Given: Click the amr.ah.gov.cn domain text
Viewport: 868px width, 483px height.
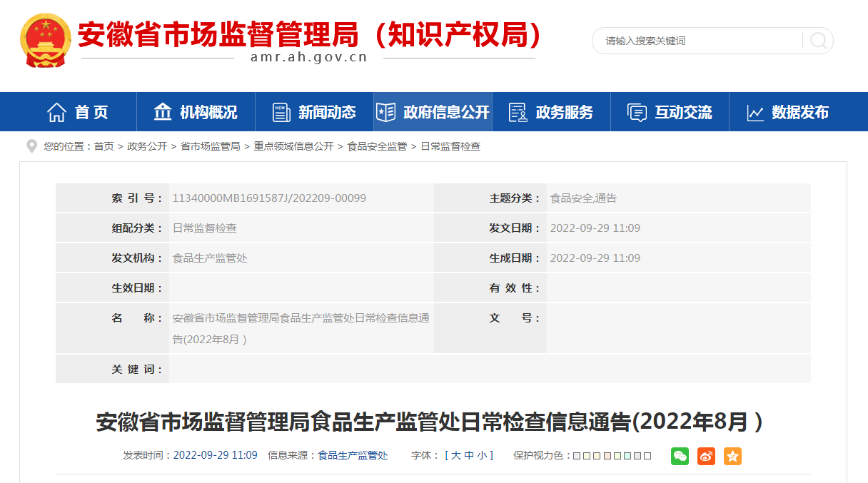Looking at the screenshot, I should [x=309, y=58].
